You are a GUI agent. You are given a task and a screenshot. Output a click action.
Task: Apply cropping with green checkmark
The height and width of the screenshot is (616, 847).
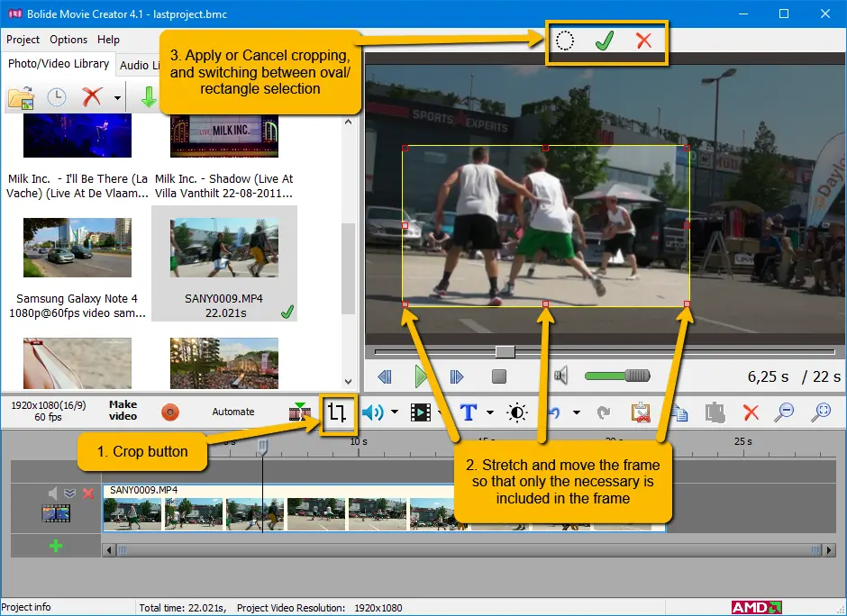tap(605, 41)
